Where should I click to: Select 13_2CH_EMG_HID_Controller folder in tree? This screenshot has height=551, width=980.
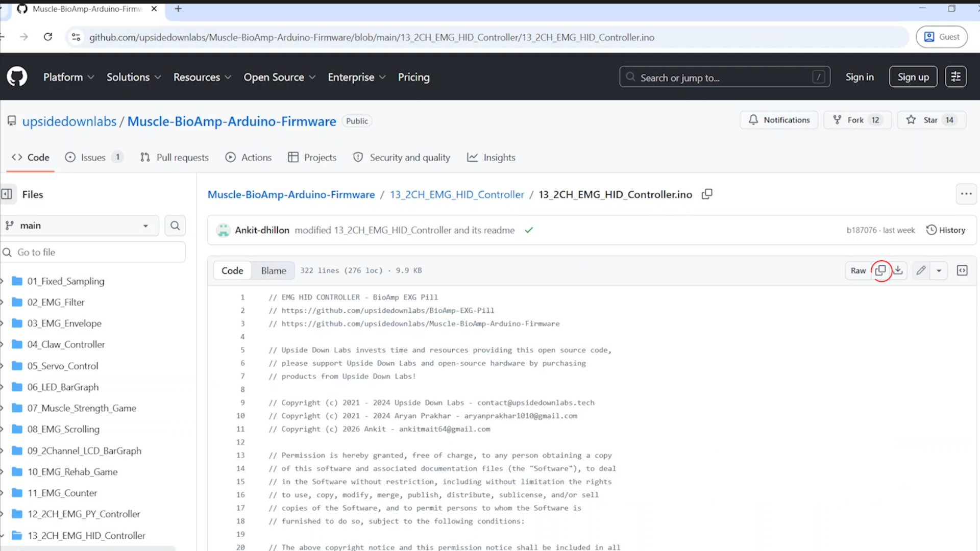(x=86, y=535)
